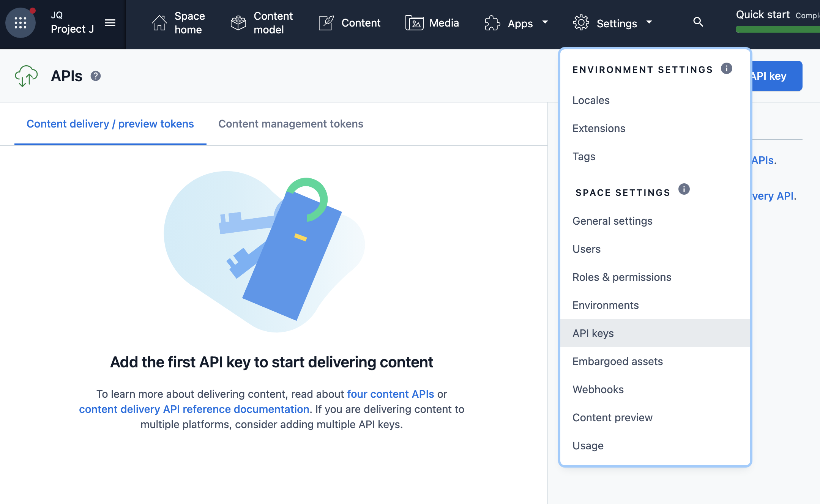Screen dimensions: 820x504
Task: Open Content model via box icon
Action: tap(238, 23)
